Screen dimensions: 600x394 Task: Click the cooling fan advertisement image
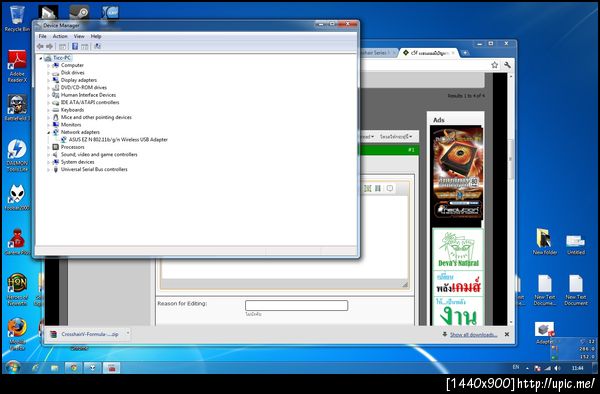[x=458, y=176]
